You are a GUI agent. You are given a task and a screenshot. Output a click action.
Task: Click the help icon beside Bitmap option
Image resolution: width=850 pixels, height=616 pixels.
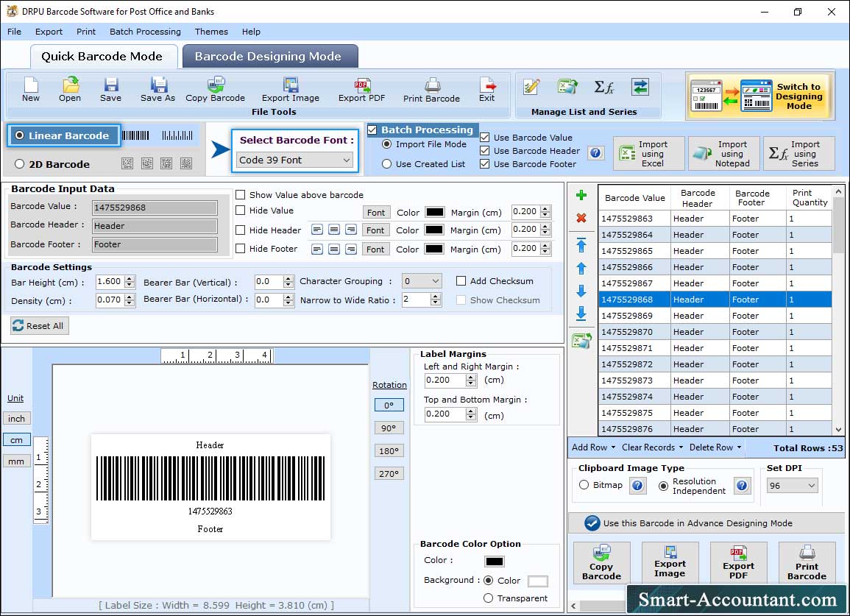[x=637, y=485]
